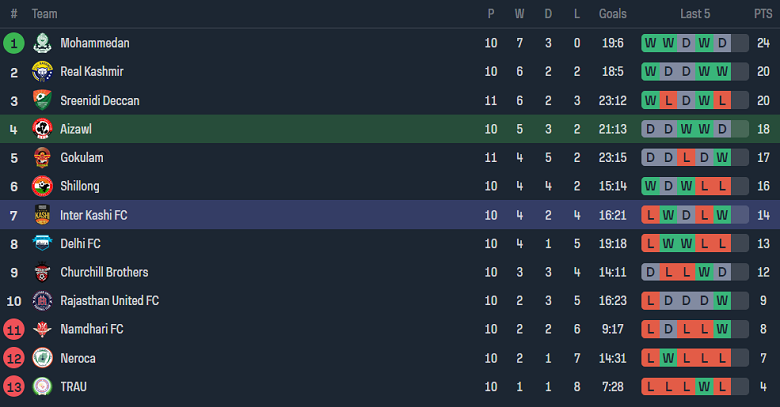
Task: Open the Rajasthan United FC team link
Action: coord(109,300)
